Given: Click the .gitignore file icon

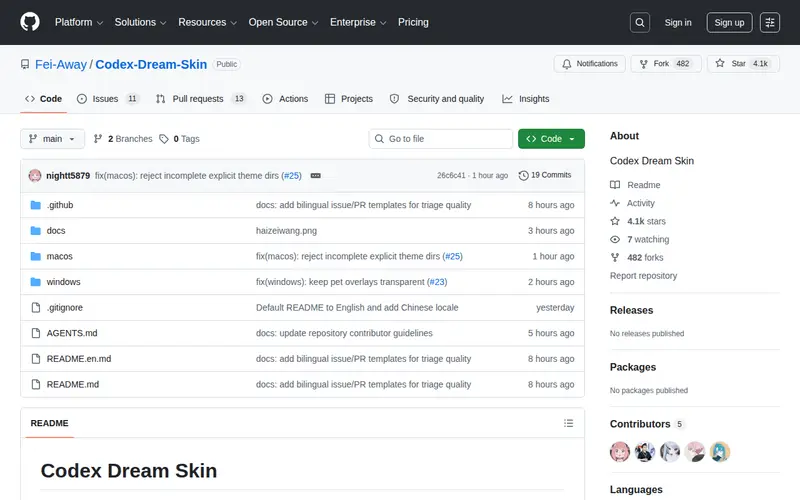Looking at the screenshot, I should (x=35, y=308).
